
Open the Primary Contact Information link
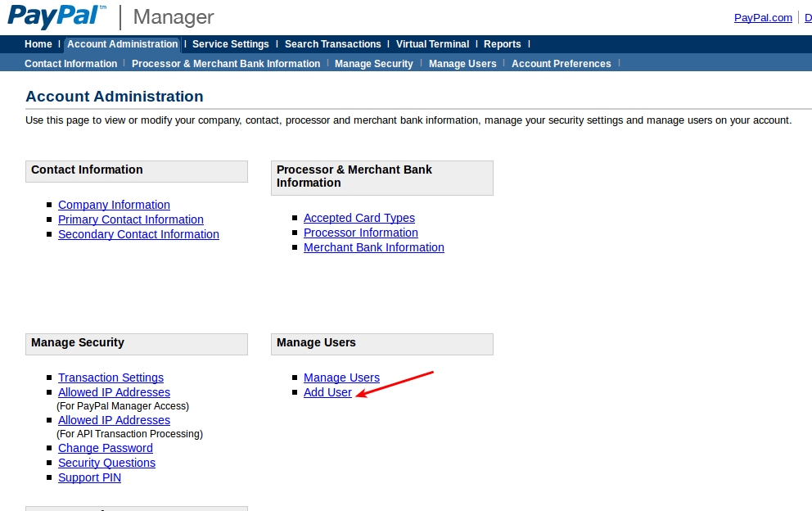coord(130,219)
